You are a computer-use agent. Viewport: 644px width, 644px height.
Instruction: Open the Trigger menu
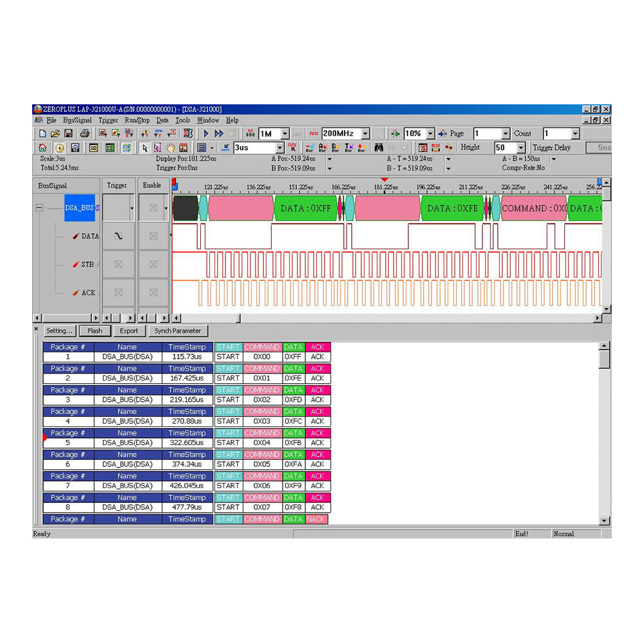point(108,120)
